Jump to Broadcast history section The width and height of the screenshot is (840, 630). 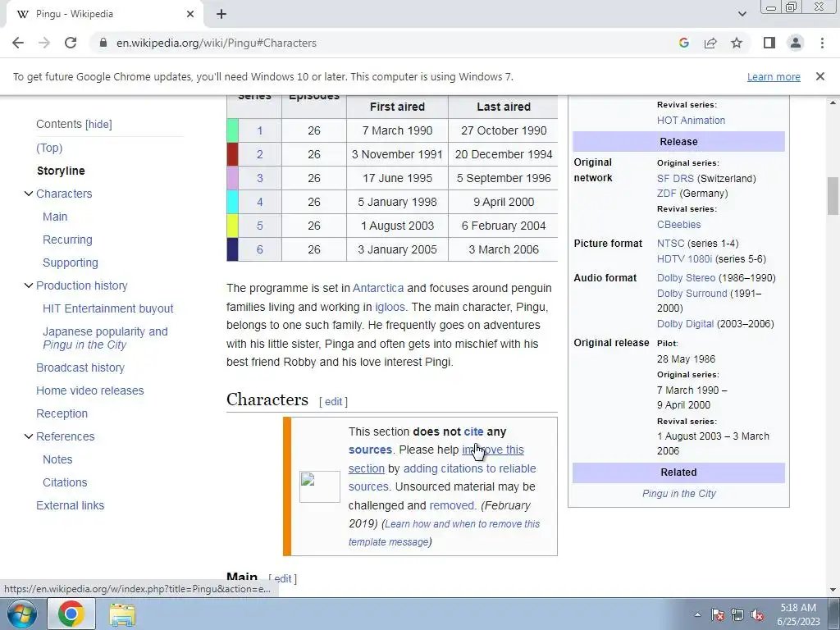click(x=80, y=367)
